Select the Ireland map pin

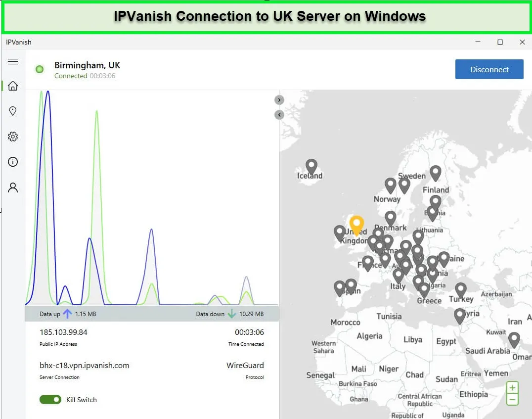tap(340, 233)
